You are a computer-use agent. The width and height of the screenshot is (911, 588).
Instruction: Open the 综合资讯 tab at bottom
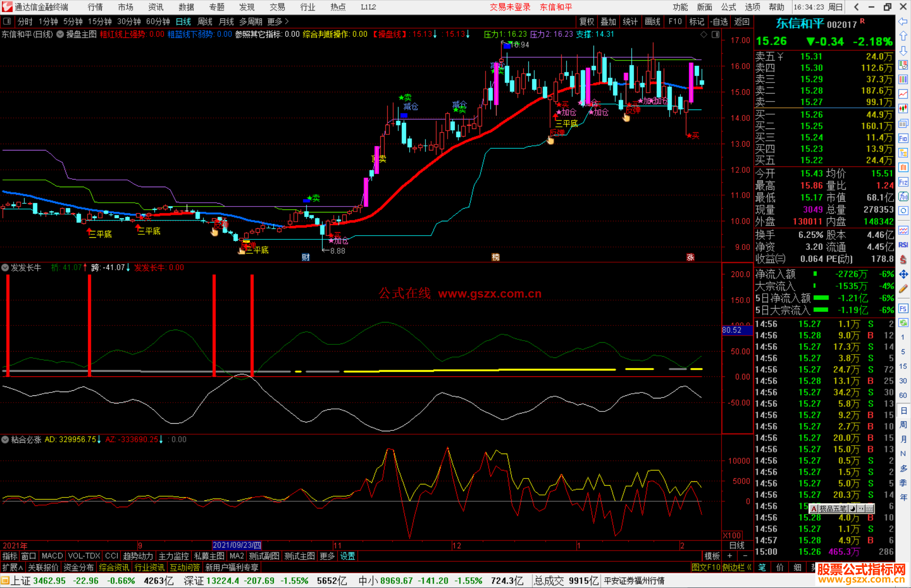pyautogui.click(x=114, y=567)
